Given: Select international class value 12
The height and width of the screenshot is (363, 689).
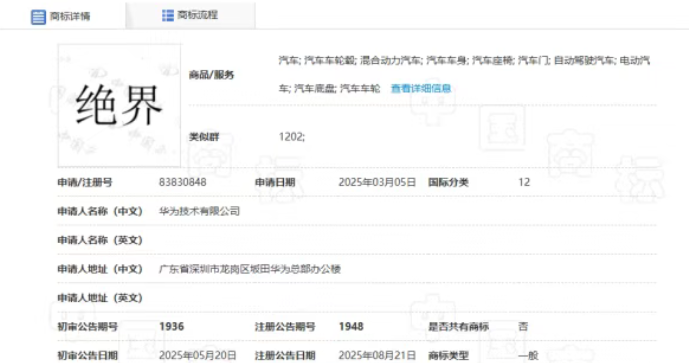Looking at the screenshot, I should (x=524, y=182).
